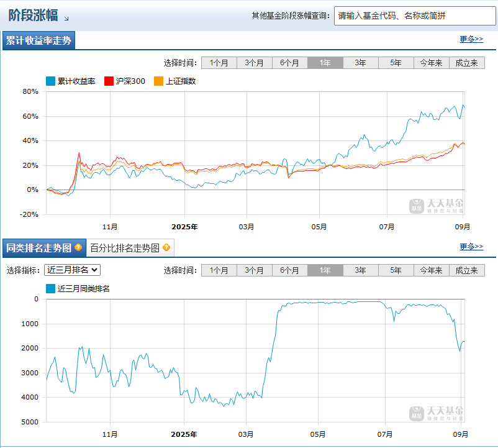Click the 上证指数 legend label
Image resolution: width=498 pixels, height=448 pixels.
(181, 81)
